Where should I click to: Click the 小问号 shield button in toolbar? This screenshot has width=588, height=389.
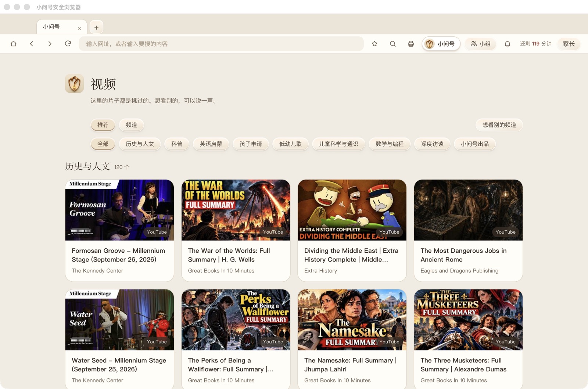441,44
